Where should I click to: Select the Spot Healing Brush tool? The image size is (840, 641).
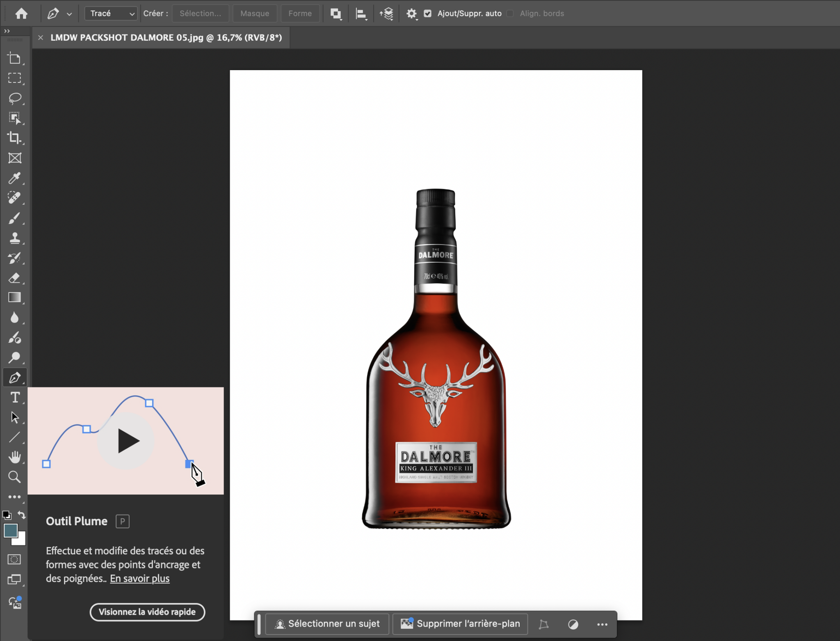click(15, 198)
